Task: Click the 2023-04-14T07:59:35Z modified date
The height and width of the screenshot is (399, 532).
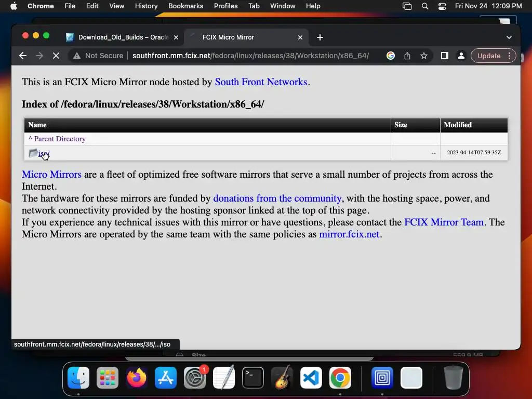Action: 474,153
